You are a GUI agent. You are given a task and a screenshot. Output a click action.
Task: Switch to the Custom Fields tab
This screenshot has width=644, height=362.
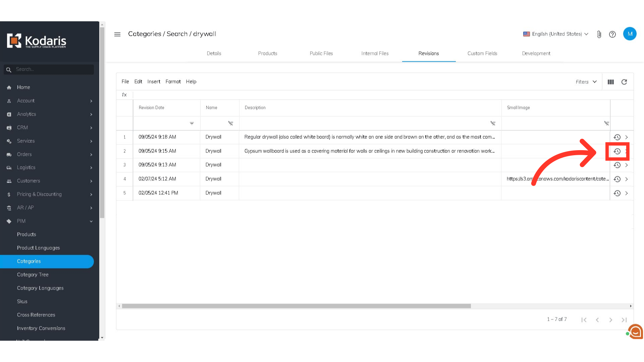coord(482,53)
